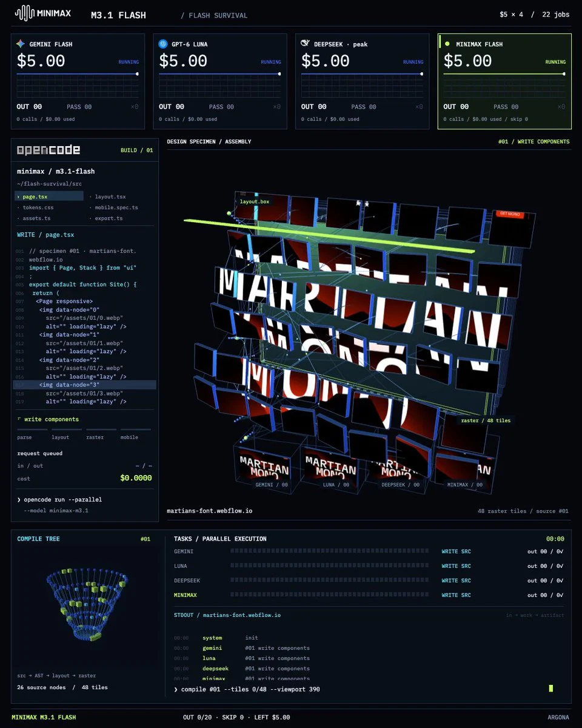The height and width of the screenshot is (728, 582).
Task: Click the green dot beside MINIMAX FLASH
Action: [447, 44]
